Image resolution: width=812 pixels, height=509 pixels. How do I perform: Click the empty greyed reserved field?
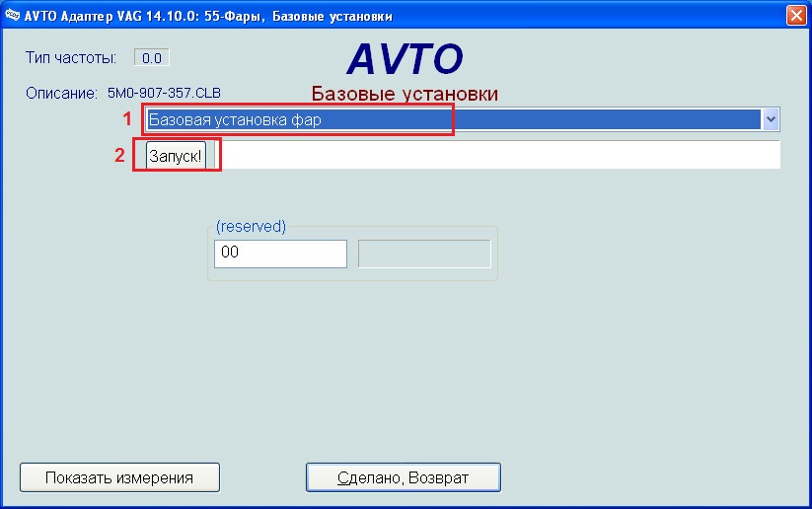click(x=424, y=254)
